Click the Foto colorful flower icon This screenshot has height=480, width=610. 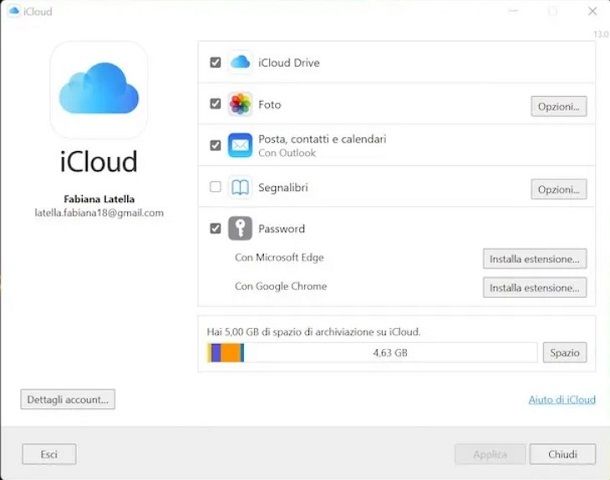point(240,104)
